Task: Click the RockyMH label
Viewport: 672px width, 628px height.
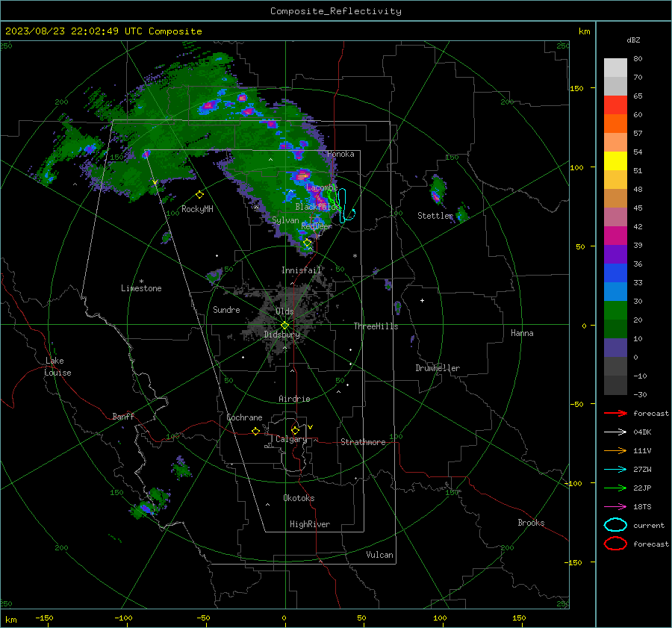Action: 197,209
